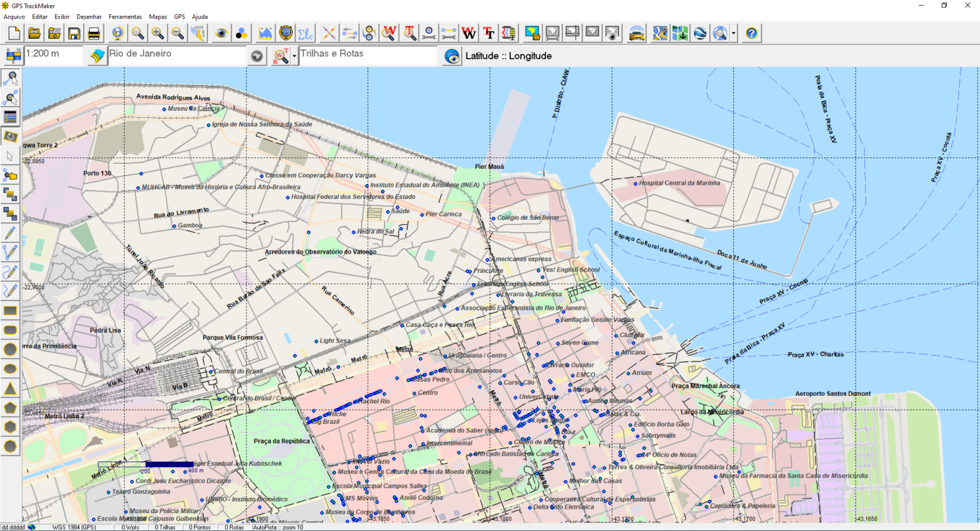Select the rectangle shape tool
Viewport: 980px width, 531px height.
[x=10, y=311]
